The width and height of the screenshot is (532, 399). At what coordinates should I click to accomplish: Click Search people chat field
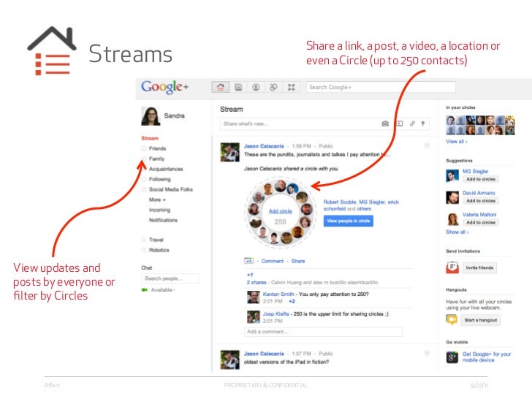(x=170, y=278)
